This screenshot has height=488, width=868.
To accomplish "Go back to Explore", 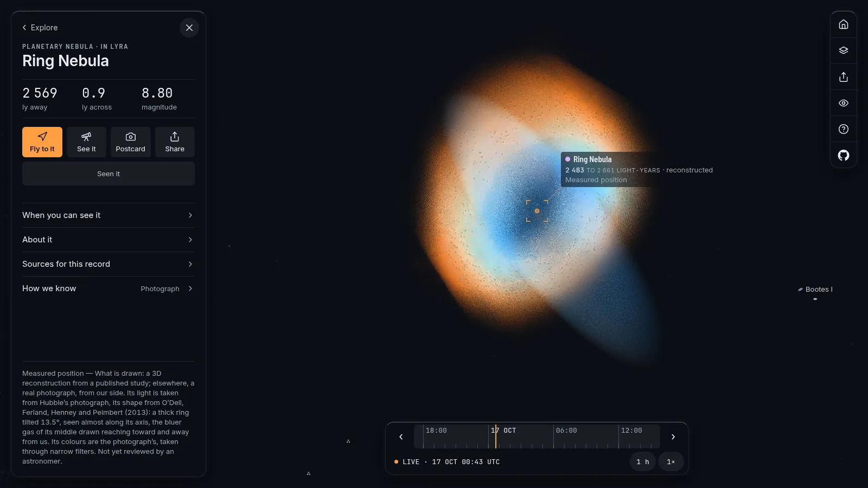I will 40,28.
